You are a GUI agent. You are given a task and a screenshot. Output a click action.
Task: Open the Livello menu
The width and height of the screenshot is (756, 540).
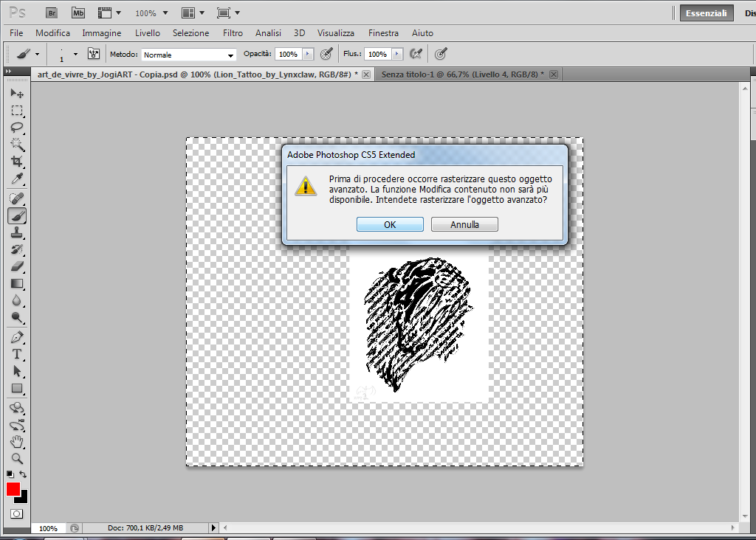148,32
